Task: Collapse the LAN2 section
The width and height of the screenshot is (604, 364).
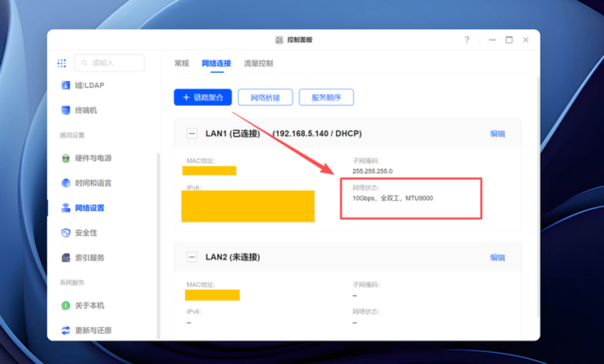Action: tap(192, 257)
